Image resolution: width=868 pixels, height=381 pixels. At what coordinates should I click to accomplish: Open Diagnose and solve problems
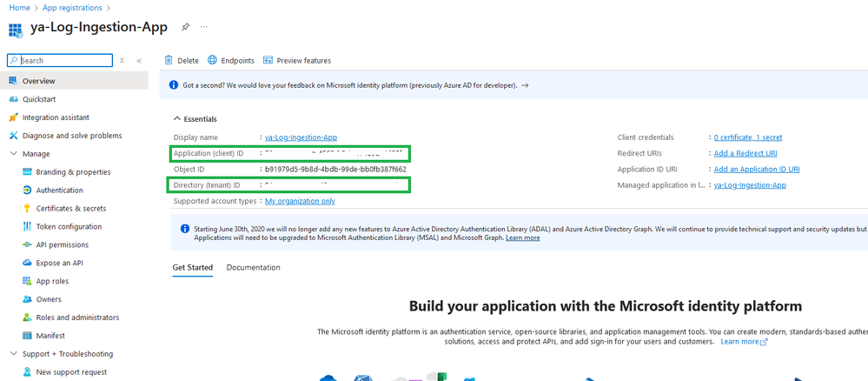coord(72,136)
